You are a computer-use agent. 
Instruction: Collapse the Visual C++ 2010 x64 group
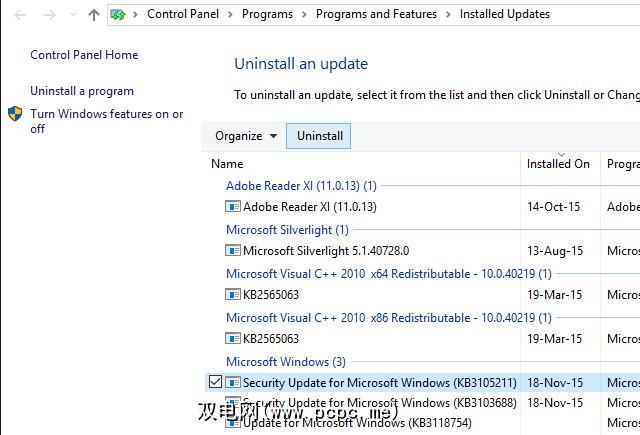389,274
